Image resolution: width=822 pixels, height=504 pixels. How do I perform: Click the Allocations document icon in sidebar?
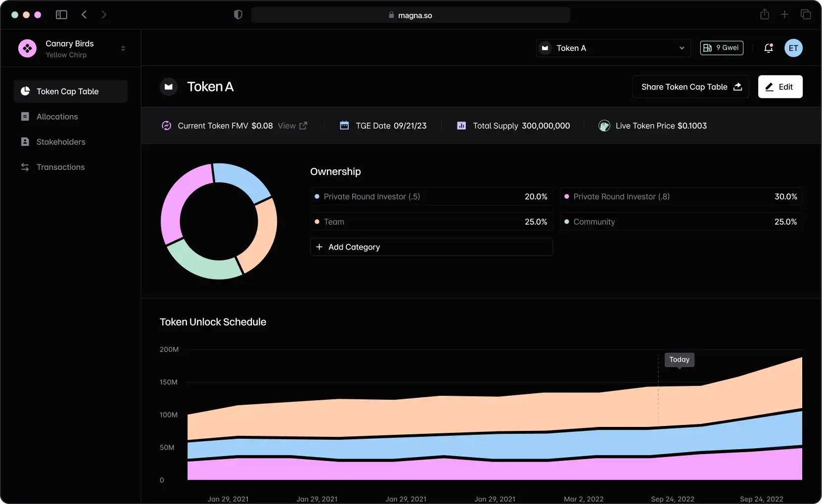coord(25,117)
